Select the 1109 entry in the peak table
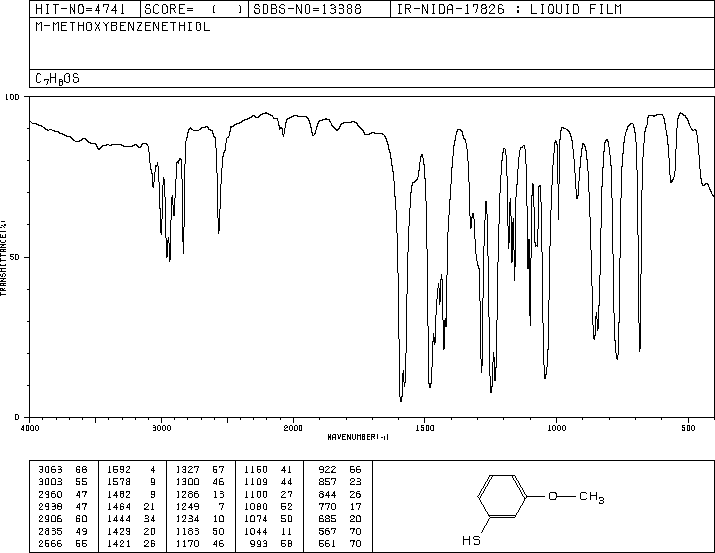 pos(256,482)
